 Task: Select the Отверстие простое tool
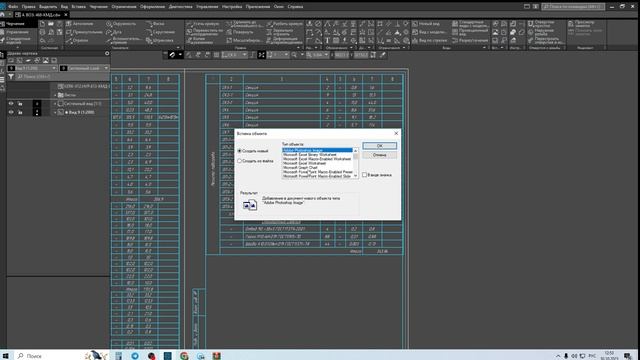[x=541, y=24]
